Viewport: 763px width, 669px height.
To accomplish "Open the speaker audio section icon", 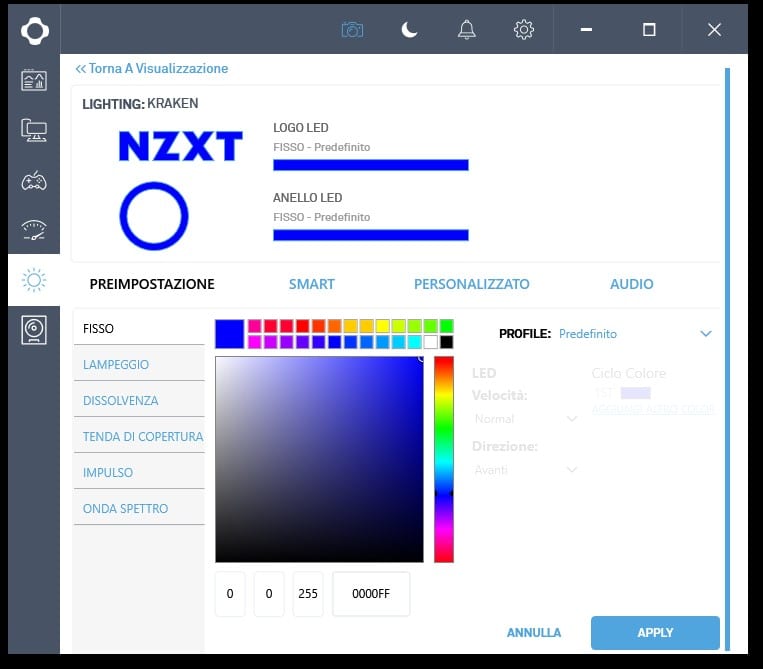I will (34, 330).
